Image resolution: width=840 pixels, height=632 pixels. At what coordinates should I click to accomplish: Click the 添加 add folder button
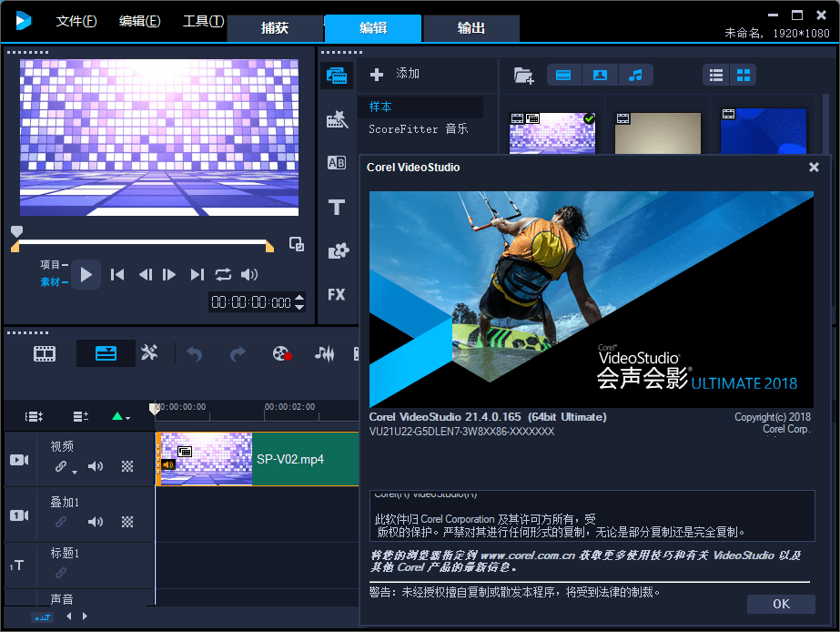[x=395, y=74]
